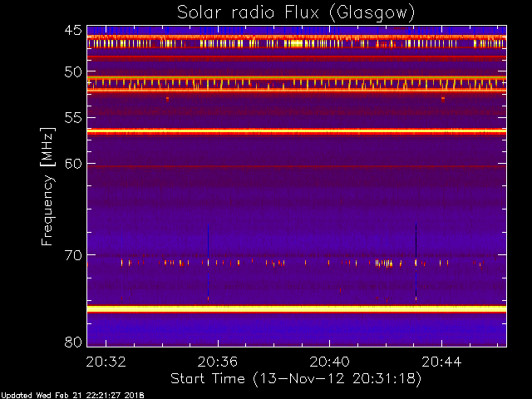Viewport: 532px width, 399px height.
Task: Click the 55 frequency tick label
Action: (x=73, y=118)
